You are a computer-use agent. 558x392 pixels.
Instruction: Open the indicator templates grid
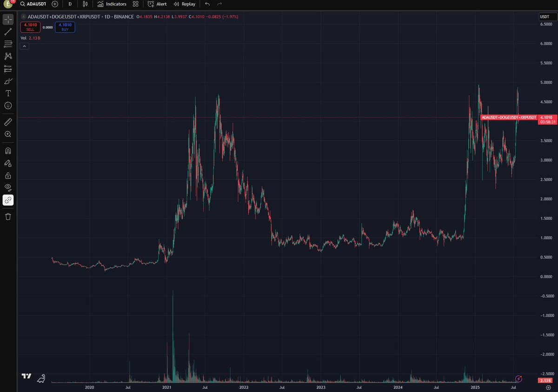(x=135, y=4)
